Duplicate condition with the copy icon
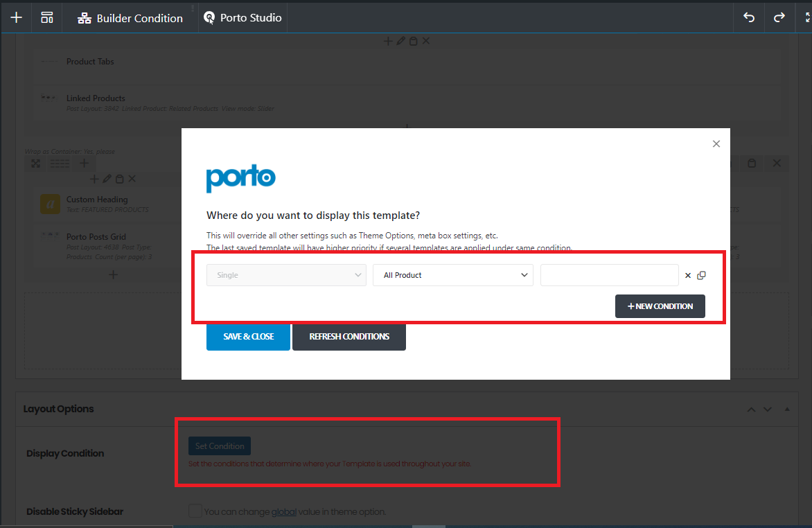812x528 pixels. click(702, 275)
